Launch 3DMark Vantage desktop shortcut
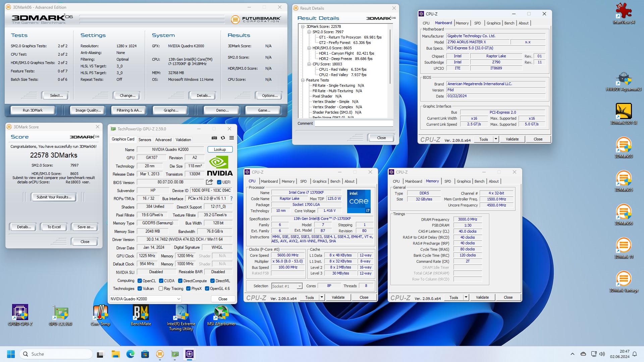This screenshot has width=644, height=362. coord(624,282)
